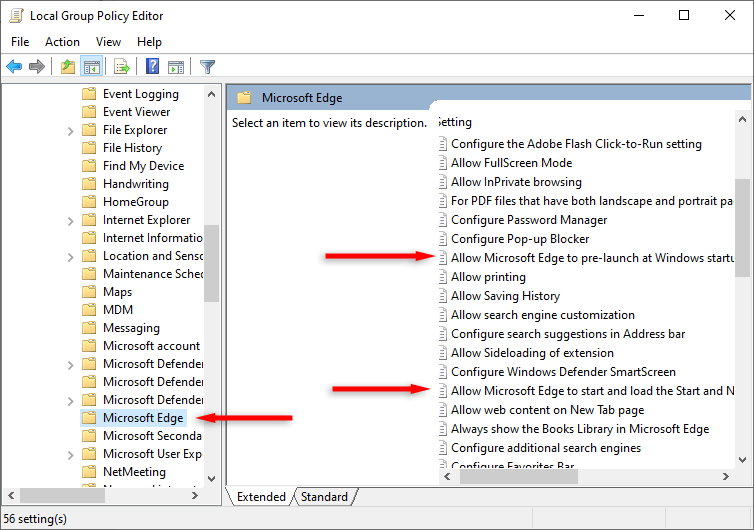Click the settings list scroll-right arrow
The width and height of the screenshot is (754, 530).
[x=726, y=477]
